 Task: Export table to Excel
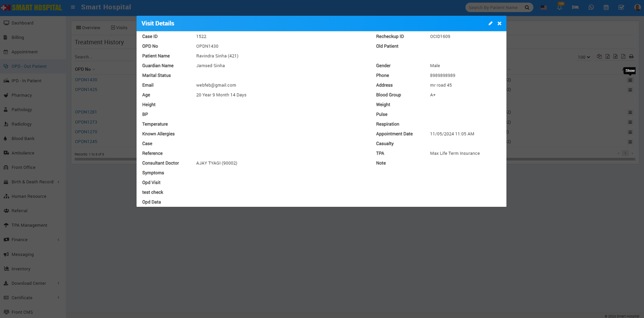tap(607, 57)
